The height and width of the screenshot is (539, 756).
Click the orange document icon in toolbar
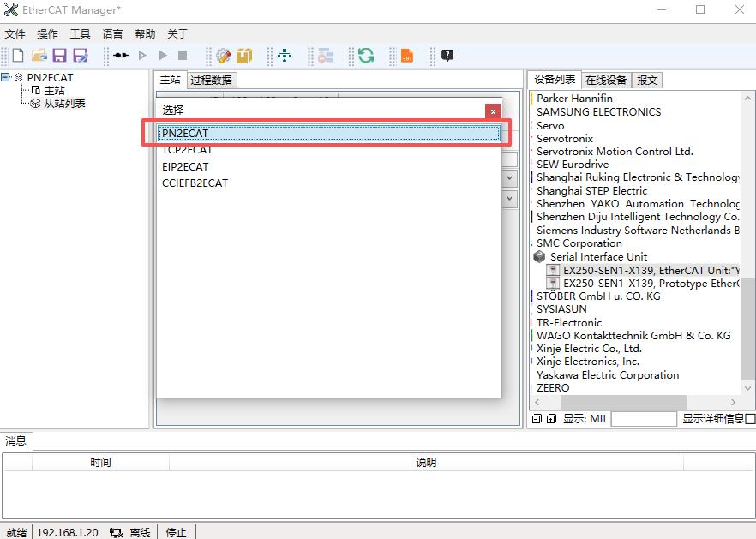[407, 56]
